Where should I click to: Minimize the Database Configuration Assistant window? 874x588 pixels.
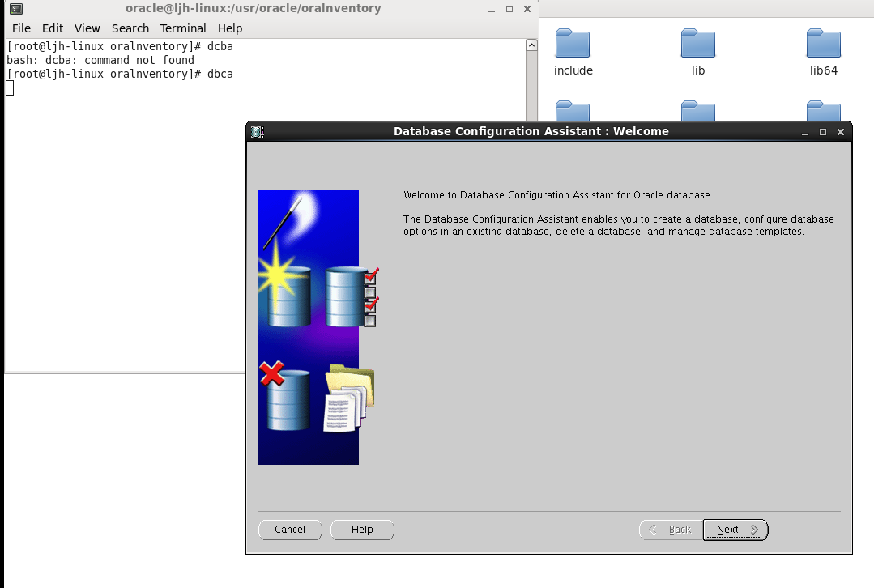click(x=805, y=132)
